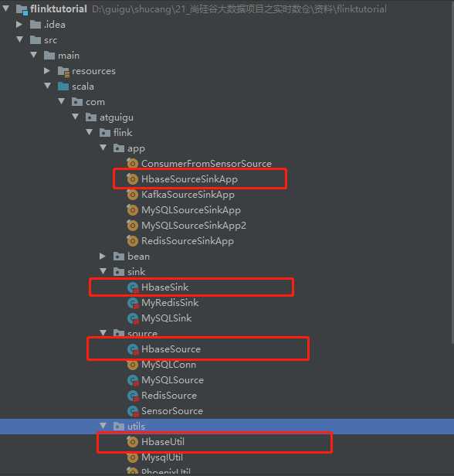Expand the resources folder arrow

[x=46, y=71]
